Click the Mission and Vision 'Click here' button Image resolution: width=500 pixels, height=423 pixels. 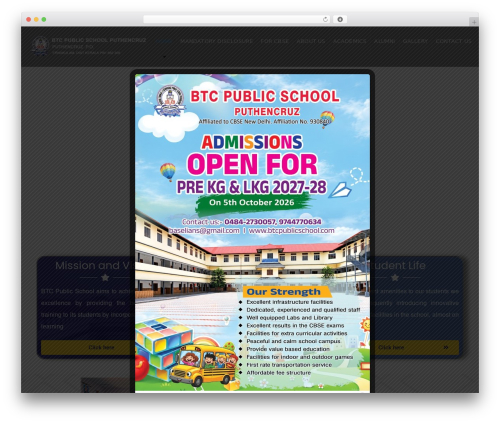point(88,347)
